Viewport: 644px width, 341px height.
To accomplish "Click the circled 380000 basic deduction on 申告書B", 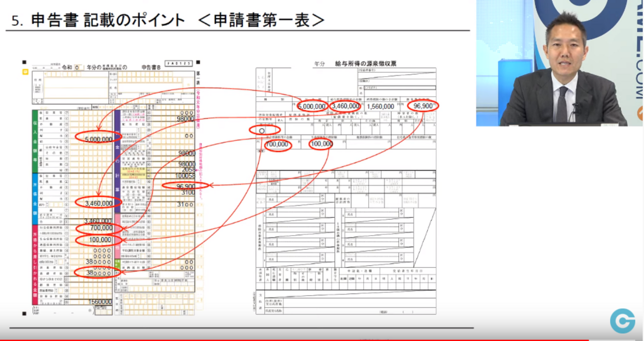I will pos(98,273).
